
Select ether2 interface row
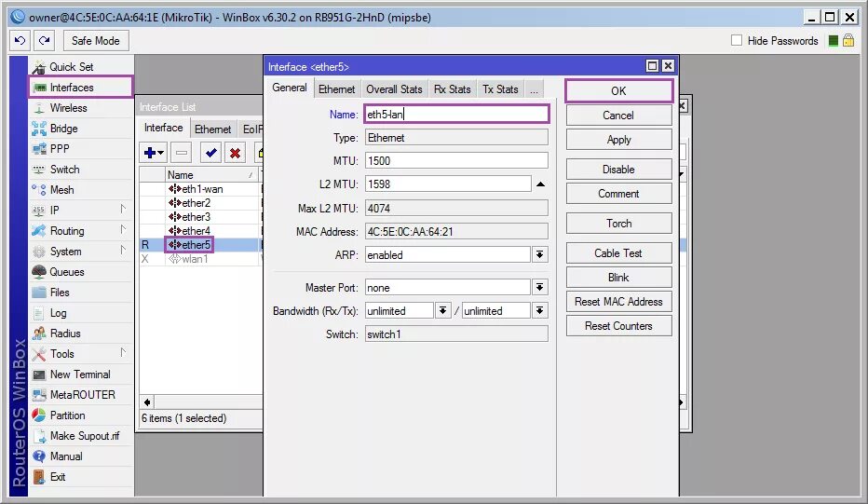200,203
